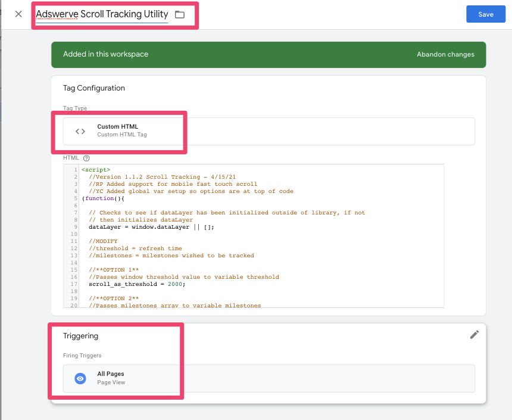Open the All Pages firing trigger
The height and width of the screenshot is (420, 512).
pos(269,378)
